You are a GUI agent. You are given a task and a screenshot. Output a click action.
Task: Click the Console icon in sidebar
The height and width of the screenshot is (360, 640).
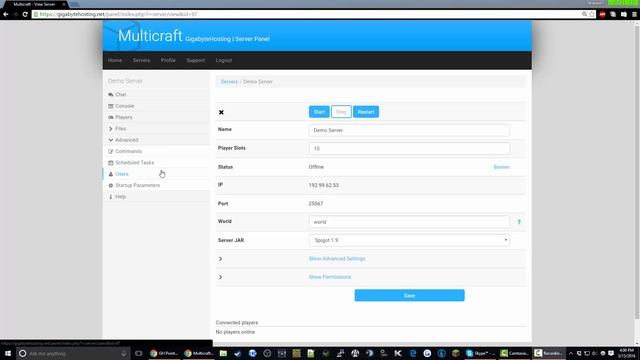pos(111,106)
